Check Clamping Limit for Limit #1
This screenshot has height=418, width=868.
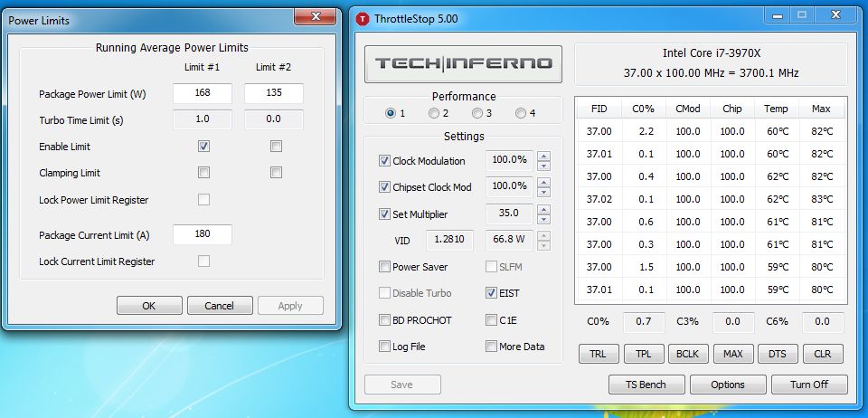[203, 173]
